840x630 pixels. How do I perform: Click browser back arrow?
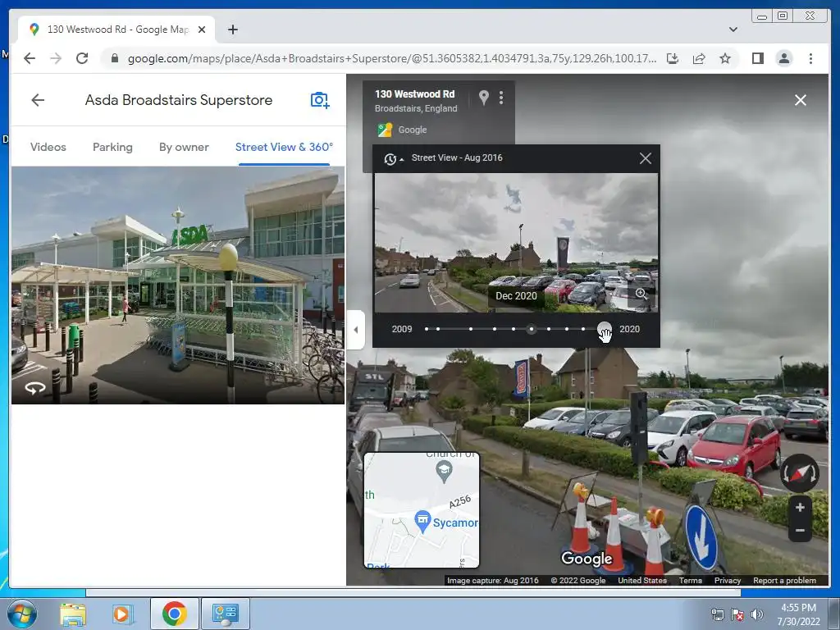[x=30, y=58]
